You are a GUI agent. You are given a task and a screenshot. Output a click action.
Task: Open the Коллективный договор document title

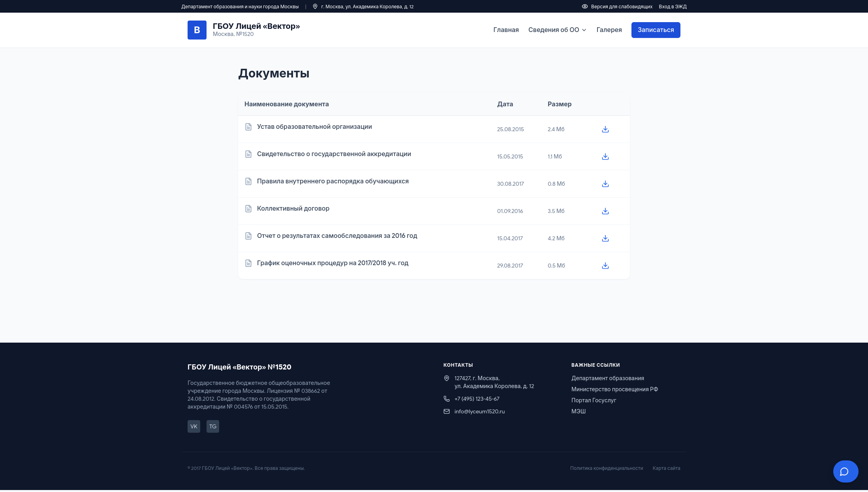coord(293,208)
